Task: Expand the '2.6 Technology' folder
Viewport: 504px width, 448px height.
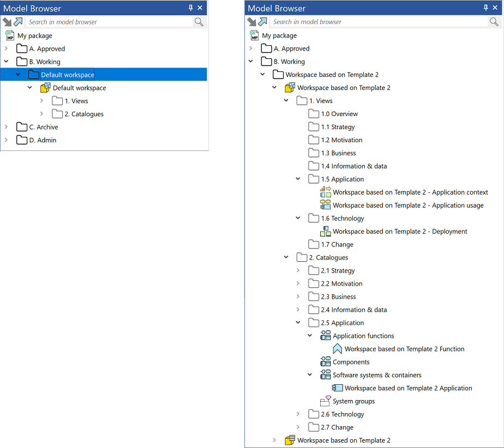Action: coord(298,414)
